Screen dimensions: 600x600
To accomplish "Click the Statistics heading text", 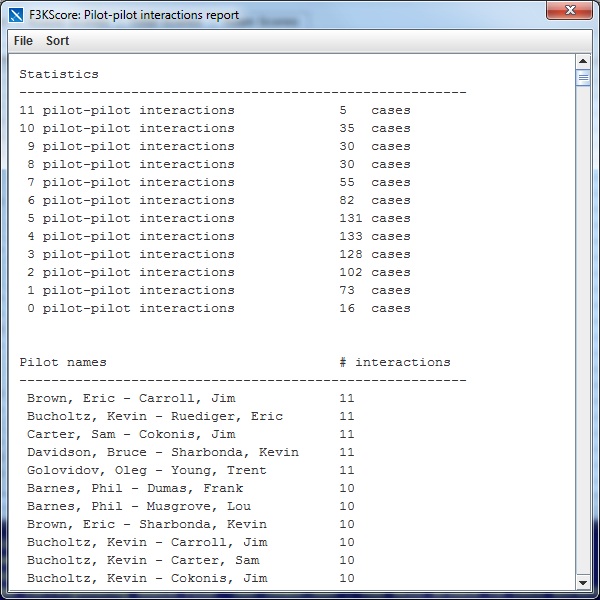I will pyautogui.click(x=59, y=74).
